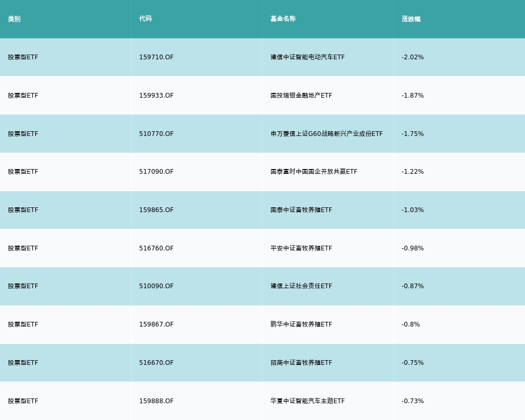Click the -0.73% change value
525x420 pixels.
coord(413,401)
